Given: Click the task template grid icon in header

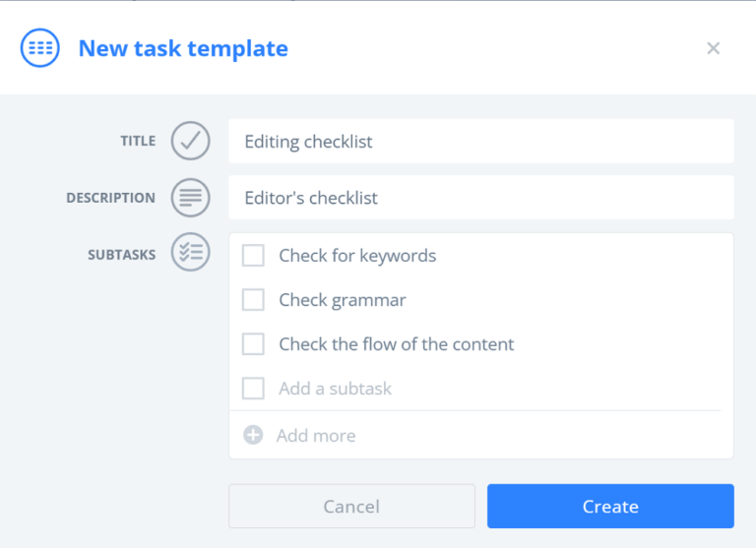Looking at the screenshot, I should (x=40, y=48).
